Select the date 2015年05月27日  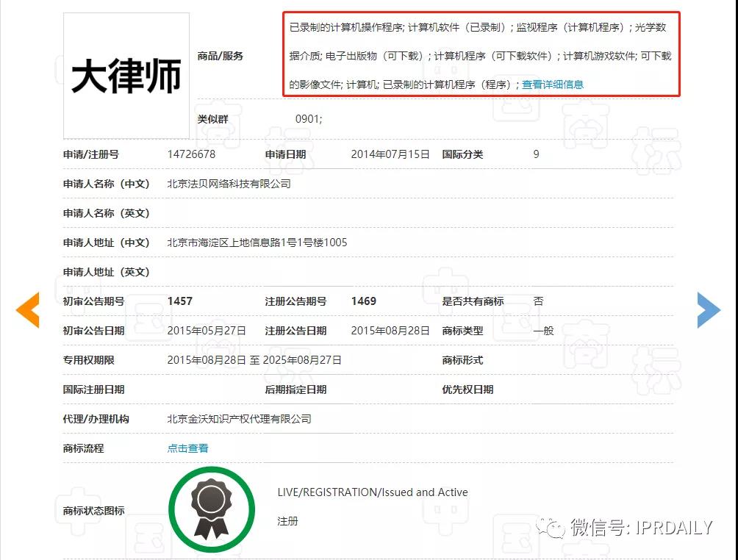pos(207,331)
